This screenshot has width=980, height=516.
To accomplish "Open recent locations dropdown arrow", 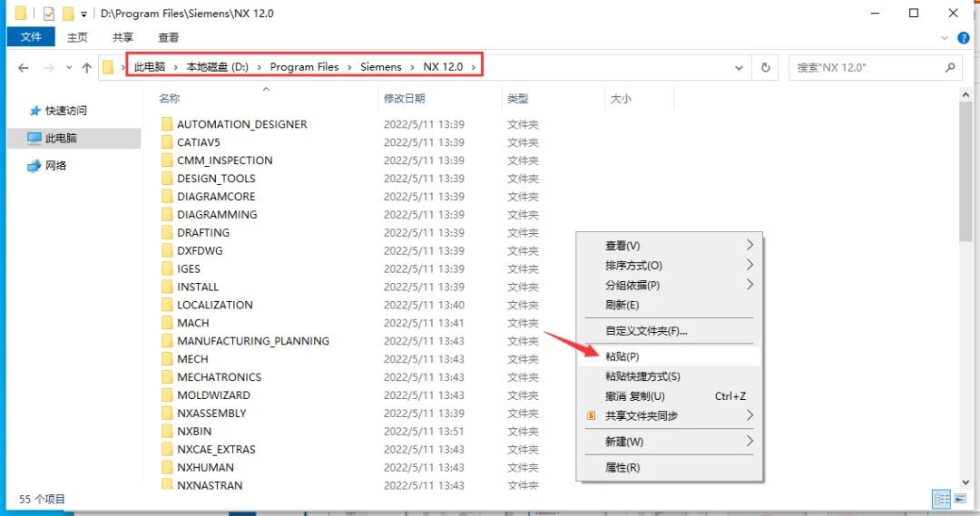I will (69, 67).
